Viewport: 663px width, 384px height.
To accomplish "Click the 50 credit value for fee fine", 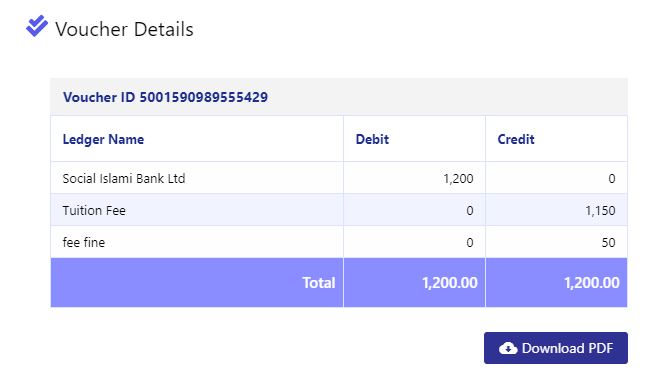I will [608, 243].
